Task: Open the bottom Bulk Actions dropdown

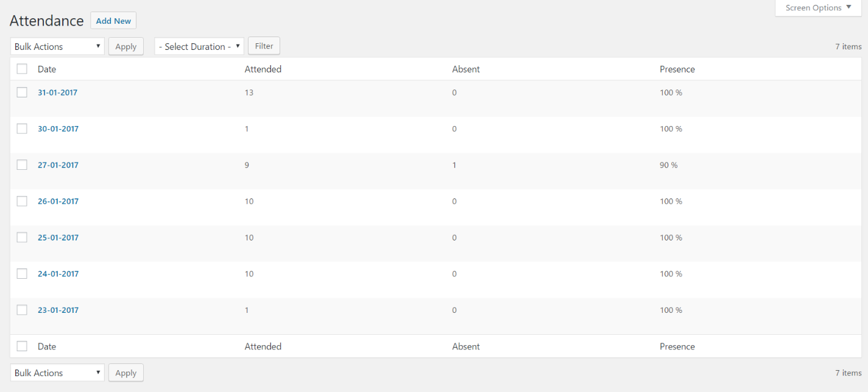Action: coord(57,373)
